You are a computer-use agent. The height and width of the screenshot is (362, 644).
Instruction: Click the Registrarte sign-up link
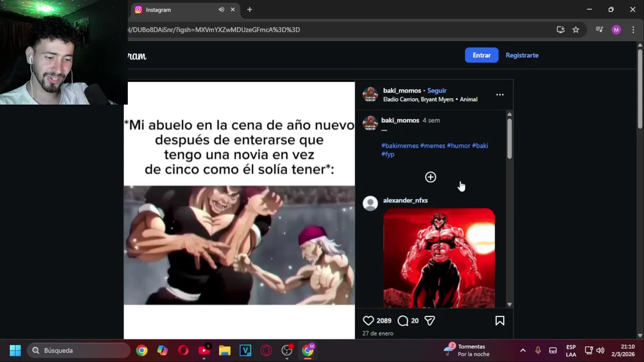pos(522,55)
